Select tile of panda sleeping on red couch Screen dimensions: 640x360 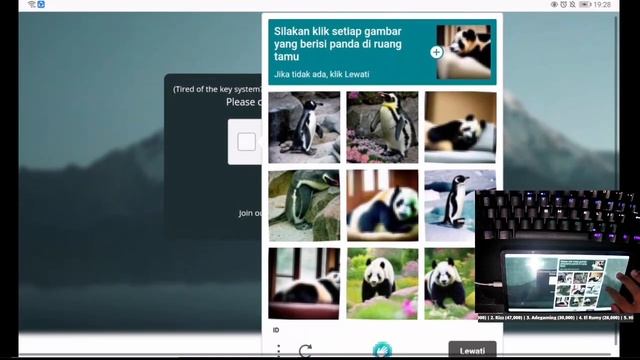304,284
